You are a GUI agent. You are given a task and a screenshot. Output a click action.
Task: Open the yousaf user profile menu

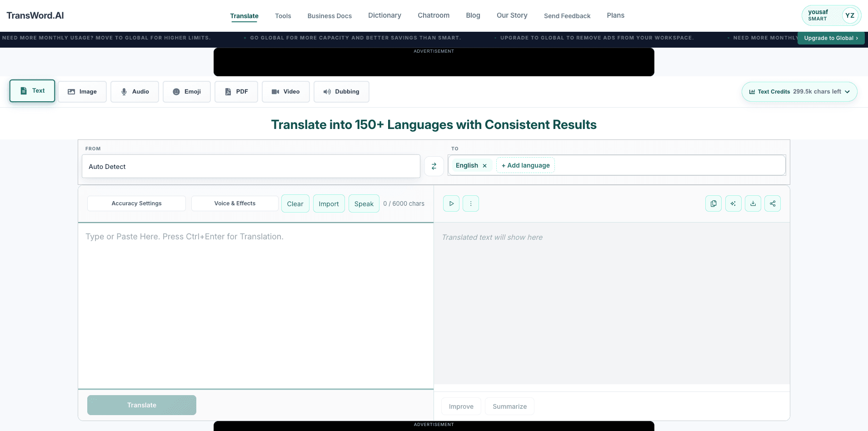[831, 15]
